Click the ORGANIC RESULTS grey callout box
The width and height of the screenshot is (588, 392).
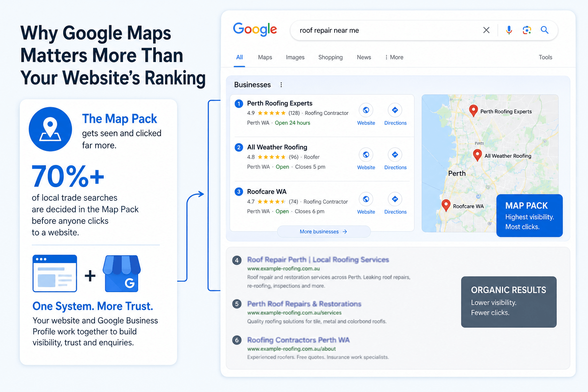pos(509,302)
